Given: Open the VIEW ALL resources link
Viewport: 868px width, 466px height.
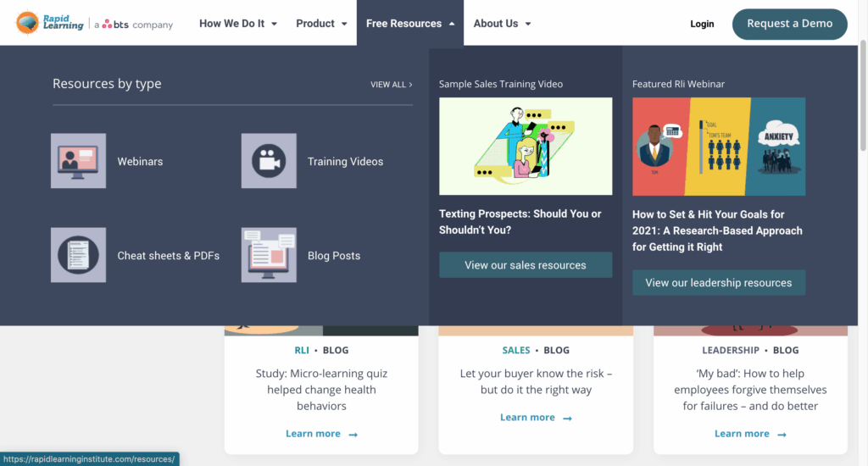Looking at the screenshot, I should point(391,85).
